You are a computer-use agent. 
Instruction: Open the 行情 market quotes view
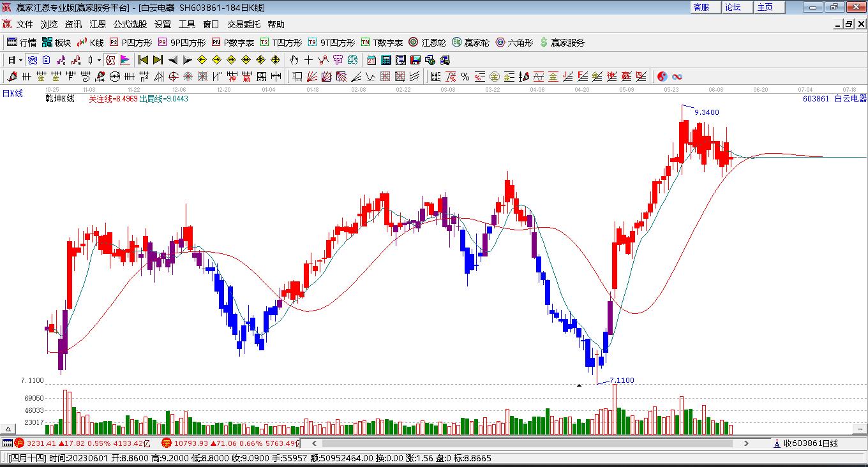point(22,43)
